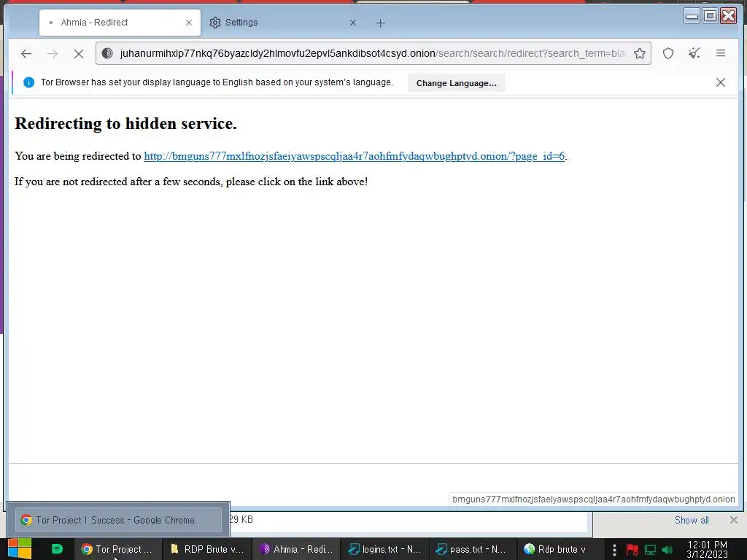The width and height of the screenshot is (747, 560).
Task: Close the Settings tab
Action: [353, 23]
